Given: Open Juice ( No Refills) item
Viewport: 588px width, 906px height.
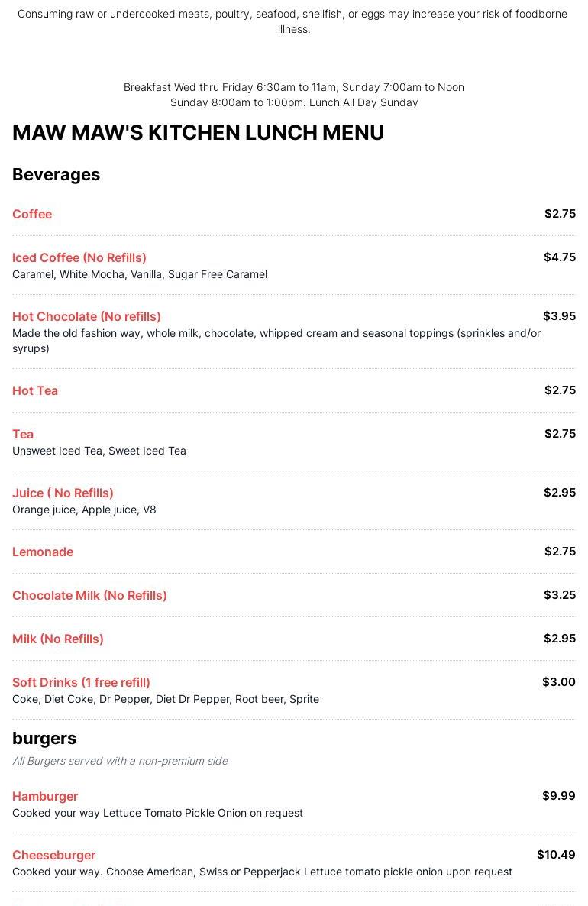Looking at the screenshot, I should click(x=63, y=493).
